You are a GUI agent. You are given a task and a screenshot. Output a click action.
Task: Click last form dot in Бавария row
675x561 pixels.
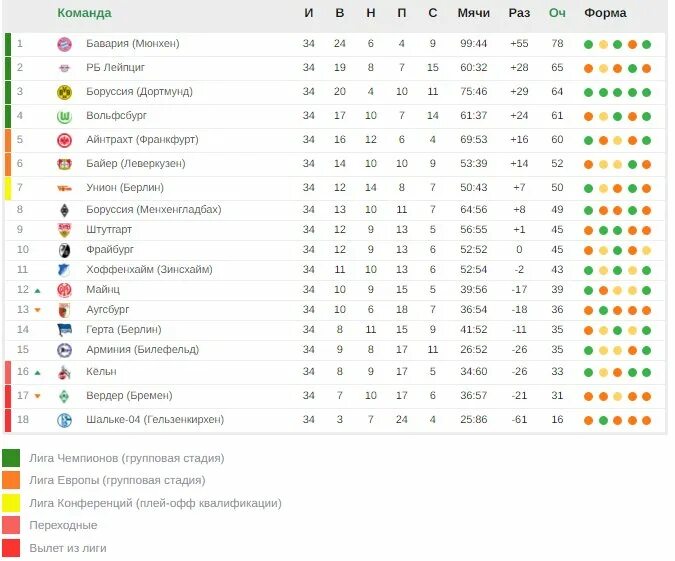[647, 44]
